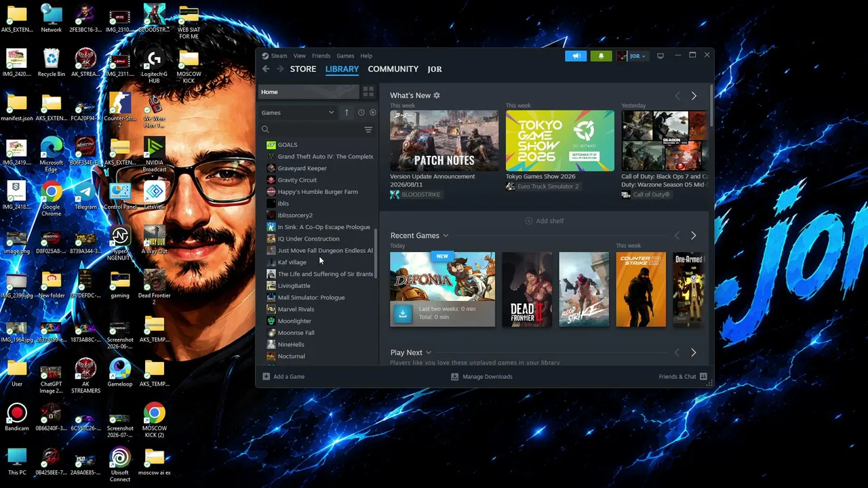The image size is (868, 488).
Task: Open the Euro Truck Simulator 2 news tag
Action: pyautogui.click(x=542, y=186)
